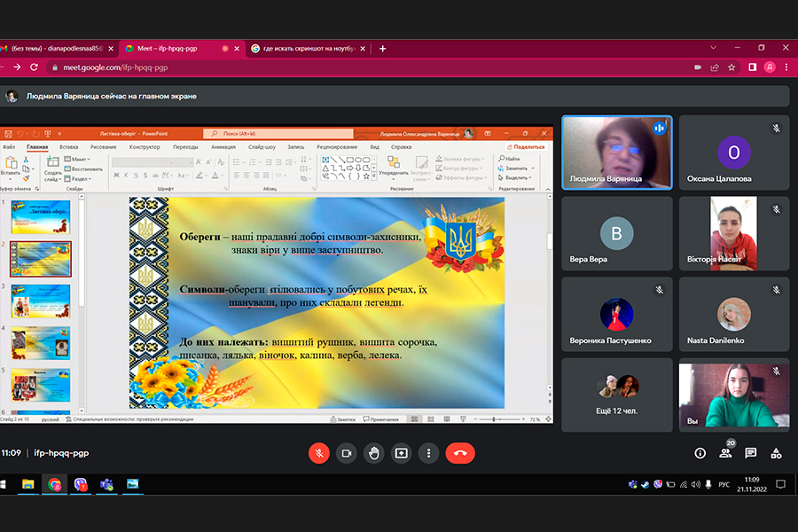
Task: Show the participants list with 20 people
Action: (x=725, y=452)
